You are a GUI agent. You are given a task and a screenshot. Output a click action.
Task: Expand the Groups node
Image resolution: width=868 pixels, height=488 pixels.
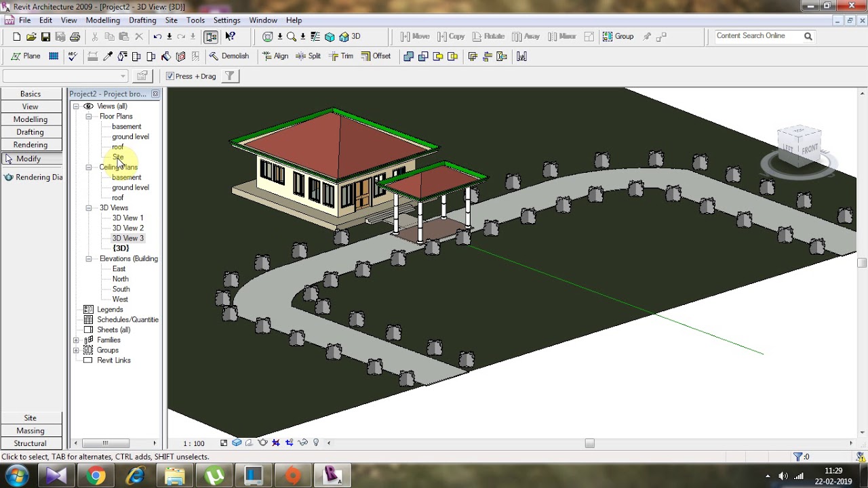click(x=76, y=350)
